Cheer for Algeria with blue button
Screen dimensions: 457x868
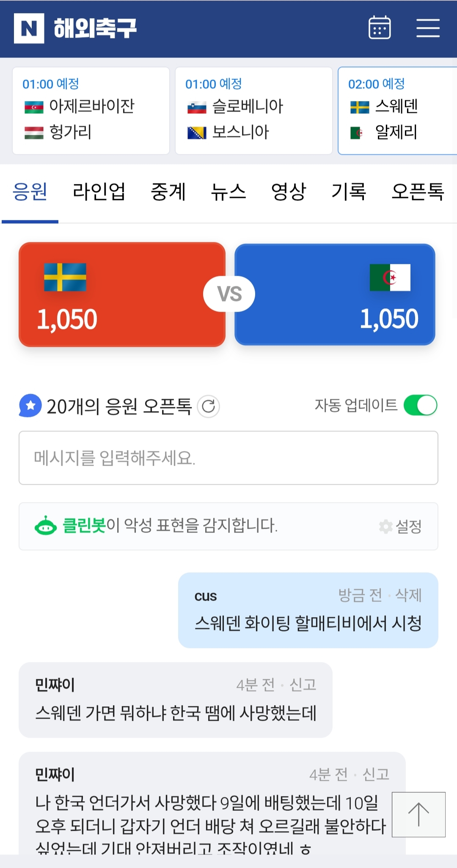tap(335, 294)
